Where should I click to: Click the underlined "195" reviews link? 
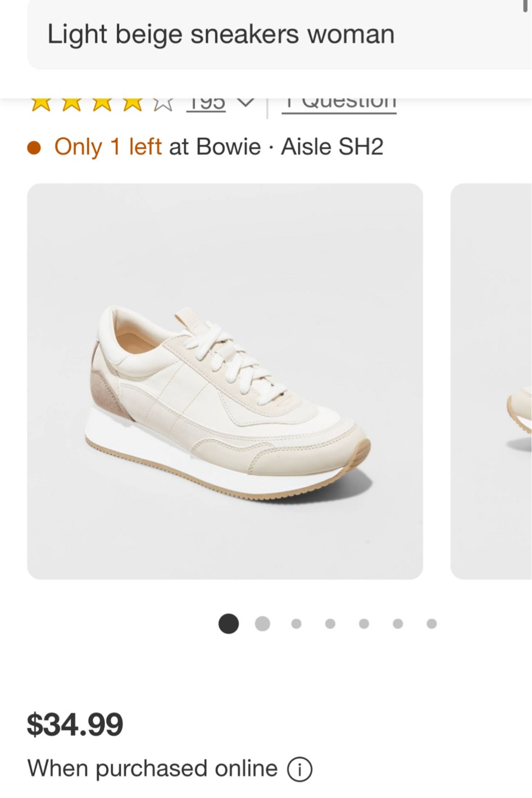[x=206, y=101]
